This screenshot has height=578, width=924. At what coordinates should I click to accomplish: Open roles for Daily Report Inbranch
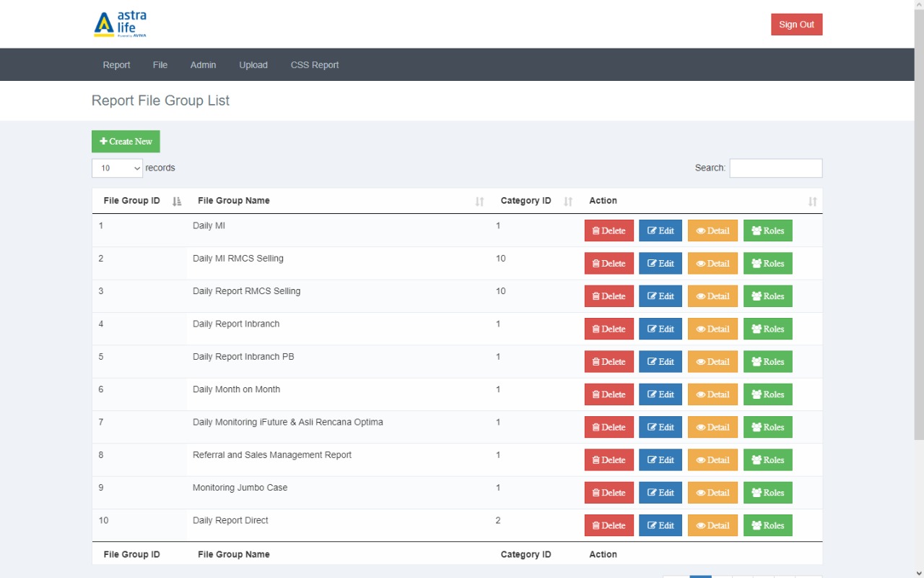767,329
